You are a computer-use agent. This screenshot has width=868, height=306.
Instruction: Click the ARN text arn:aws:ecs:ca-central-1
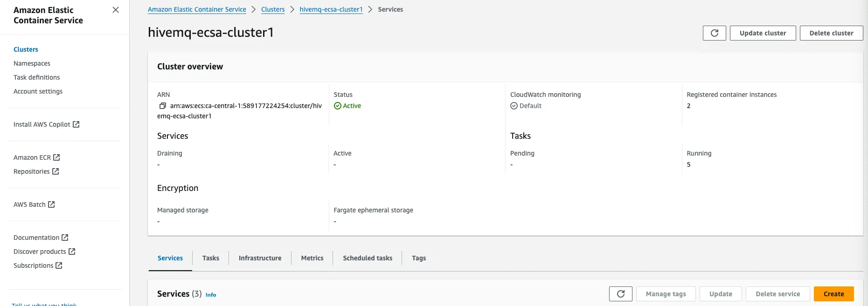click(239, 111)
